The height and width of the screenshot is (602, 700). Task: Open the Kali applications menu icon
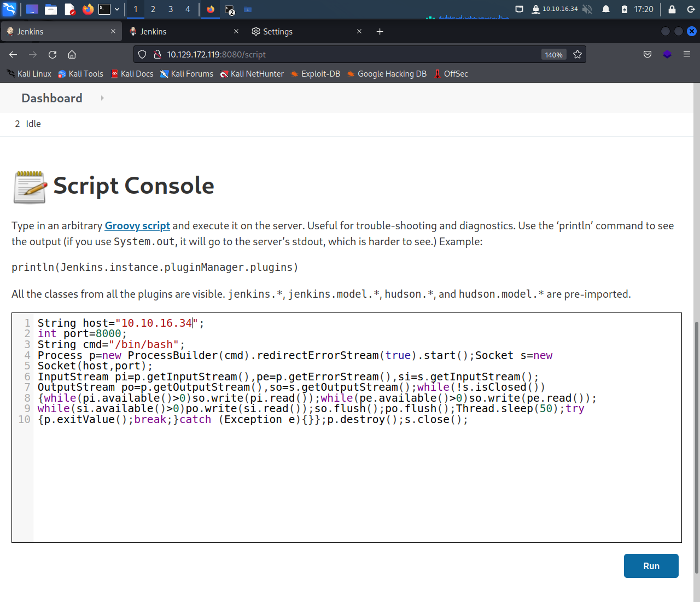[x=9, y=9]
